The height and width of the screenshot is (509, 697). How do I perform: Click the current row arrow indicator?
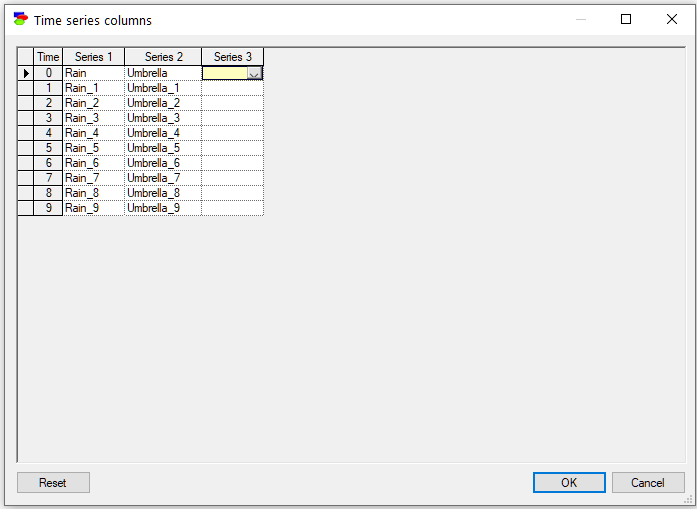(x=26, y=73)
